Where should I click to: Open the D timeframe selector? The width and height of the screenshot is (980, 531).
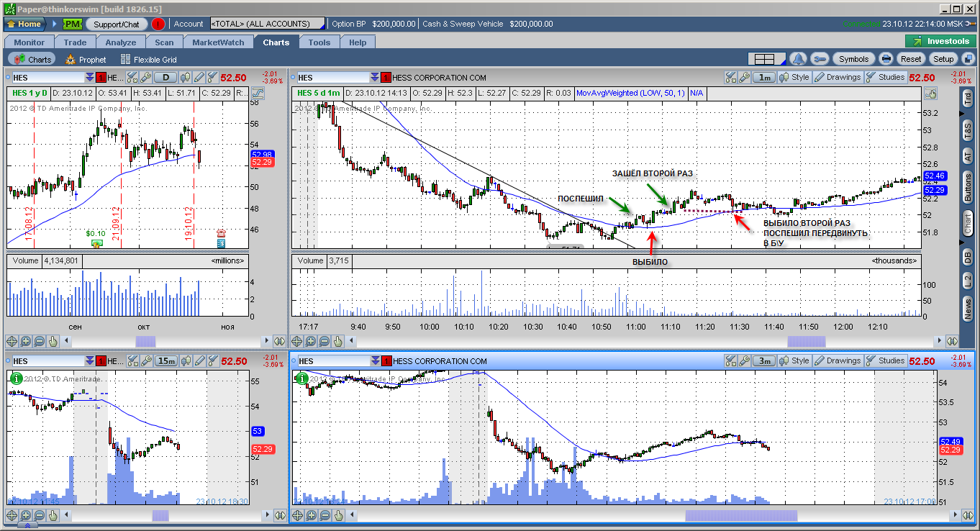(166, 78)
